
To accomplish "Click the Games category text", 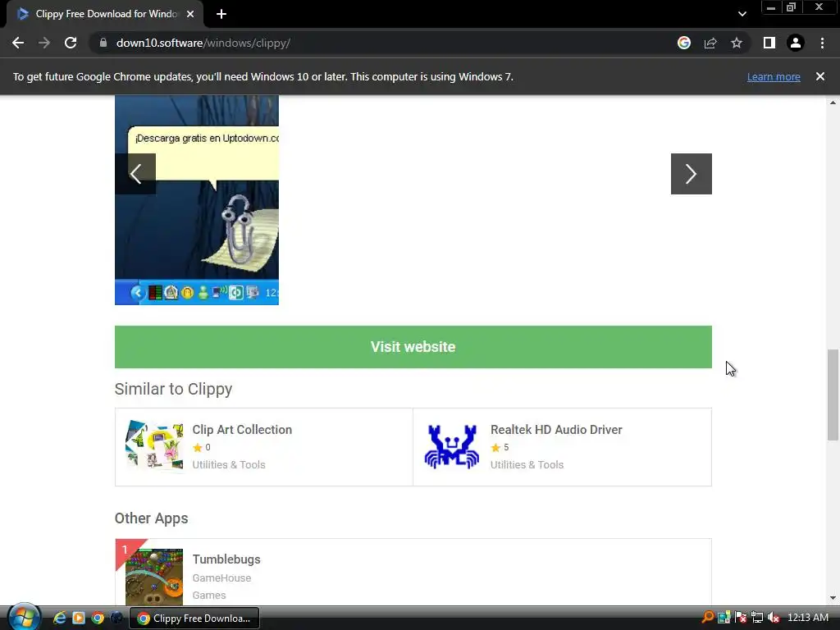I will point(209,596).
